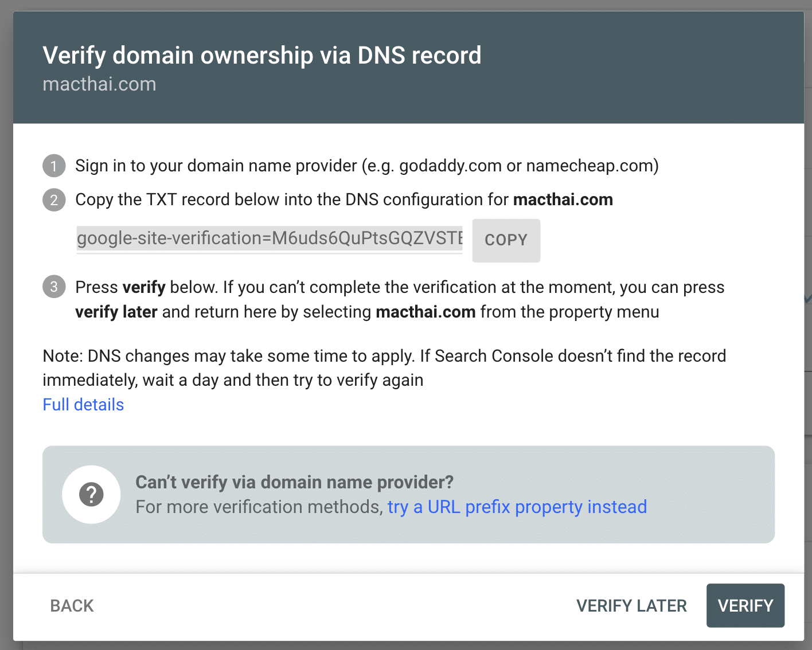Click the bold "verify later" text in step 3
The width and height of the screenshot is (812, 650).
[116, 312]
